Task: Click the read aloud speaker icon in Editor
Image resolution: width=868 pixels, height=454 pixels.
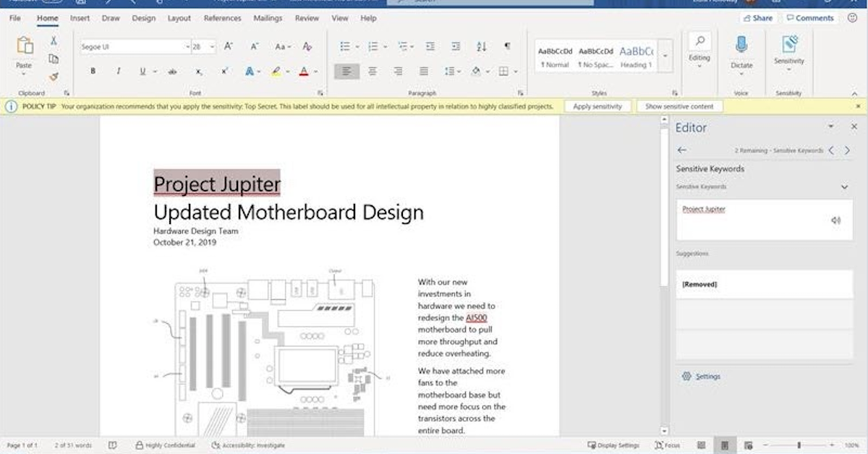Action: (836, 220)
